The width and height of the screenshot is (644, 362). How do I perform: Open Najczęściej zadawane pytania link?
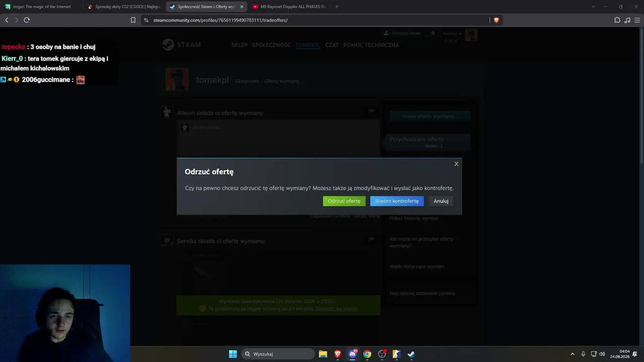[423, 293]
